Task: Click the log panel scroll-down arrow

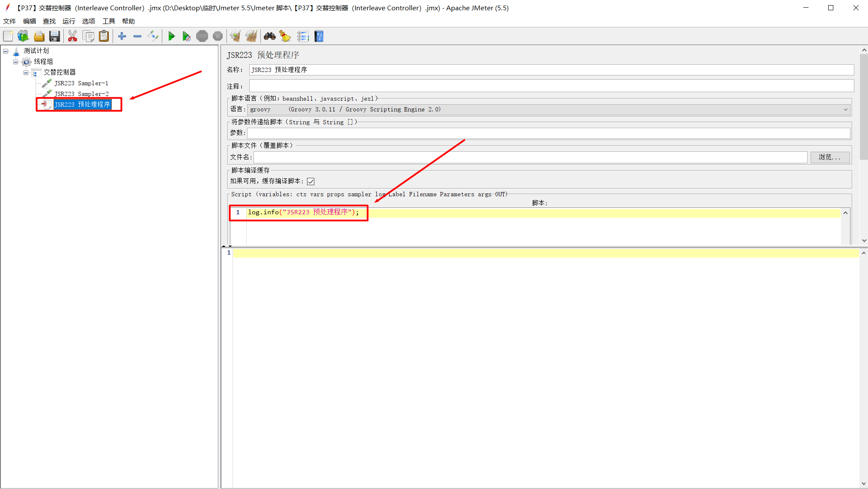Action: pos(864,484)
